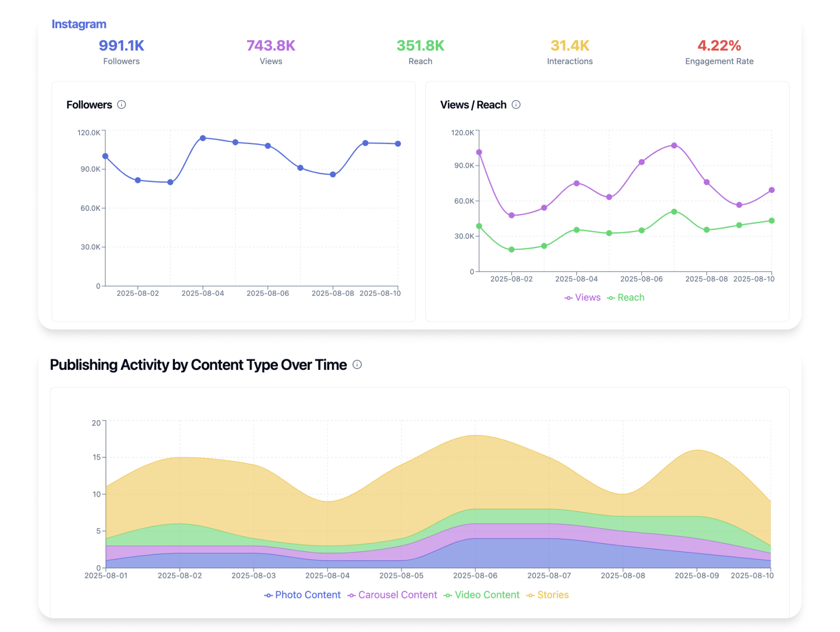
Task: Open the Publishing Activity info tooltip icon
Action: [357, 365]
